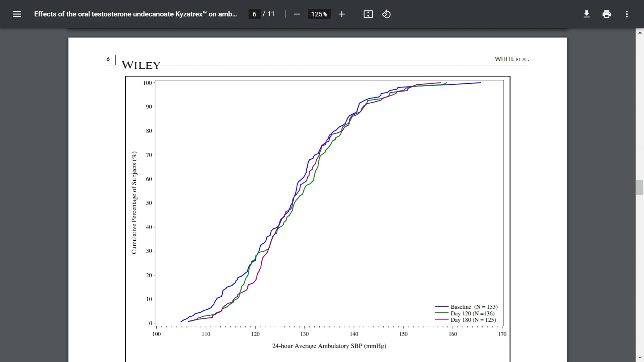Click the page number input field showing 6

[x=254, y=14]
